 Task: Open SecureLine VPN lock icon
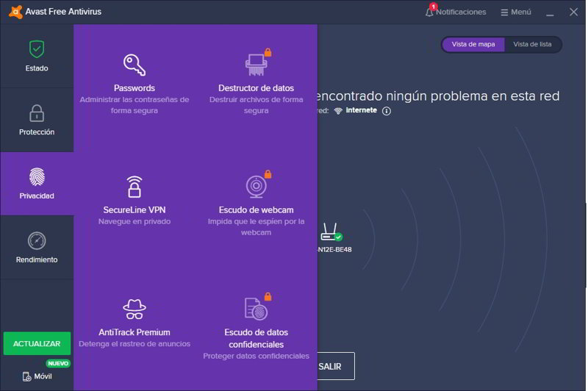pos(135,187)
